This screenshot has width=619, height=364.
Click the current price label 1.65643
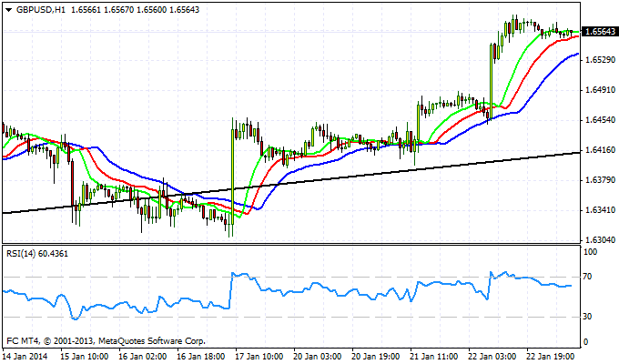coord(600,32)
